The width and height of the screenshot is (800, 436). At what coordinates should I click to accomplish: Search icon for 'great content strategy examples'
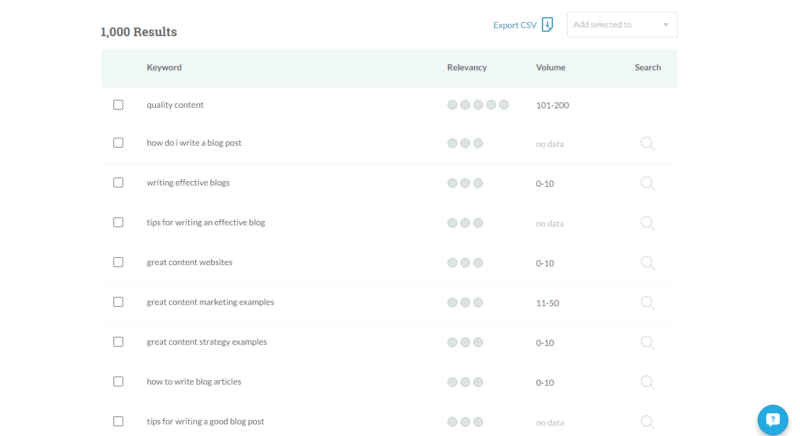pyautogui.click(x=647, y=343)
